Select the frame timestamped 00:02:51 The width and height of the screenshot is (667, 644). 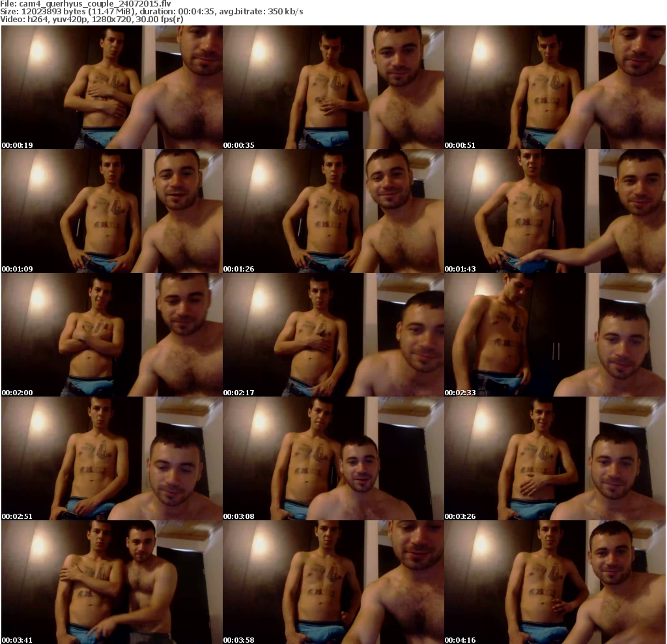(112, 458)
